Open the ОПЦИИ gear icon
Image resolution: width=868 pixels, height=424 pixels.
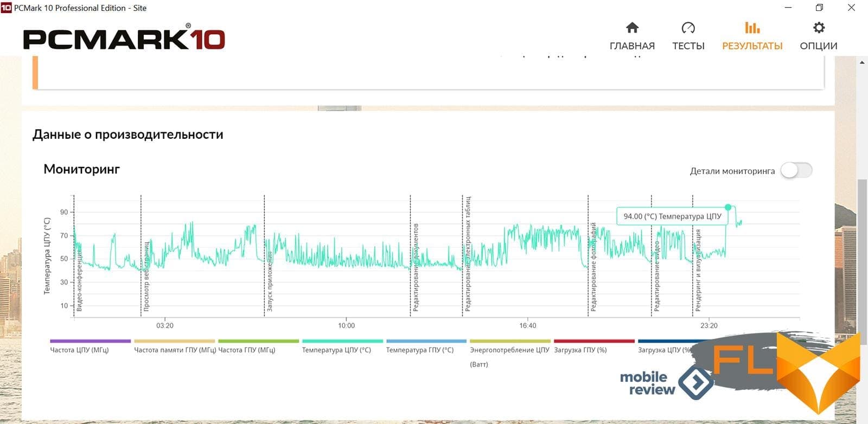(x=819, y=28)
